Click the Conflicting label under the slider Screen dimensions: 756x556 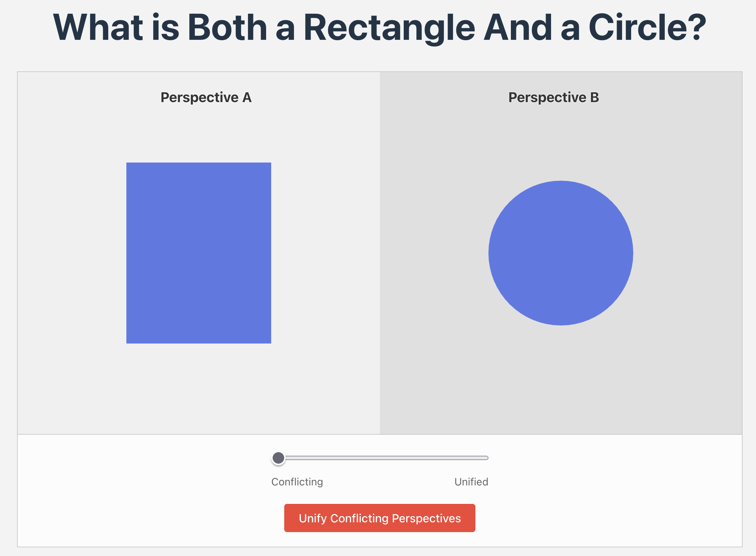pyautogui.click(x=297, y=482)
